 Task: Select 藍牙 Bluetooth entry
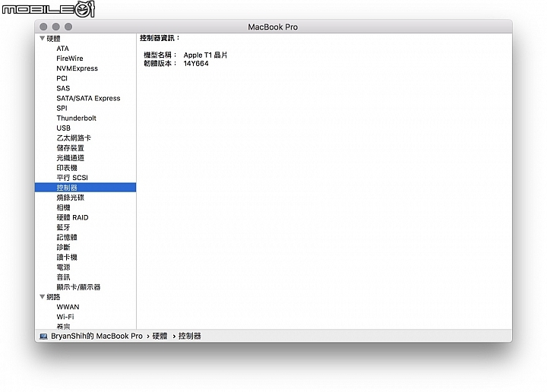[x=63, y=227]
